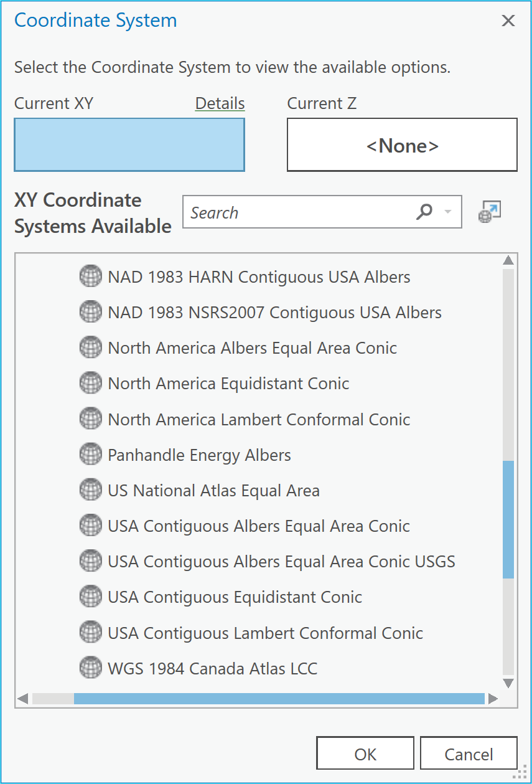Click globe icon for USA Contiguous Equidistant Conic
Screen dimensions: 532x784
(x=91, y=597)
